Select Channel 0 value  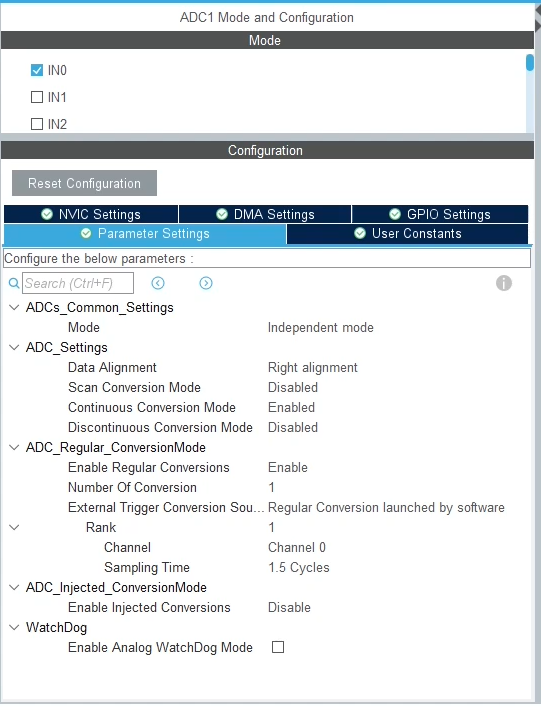(297, 547)
